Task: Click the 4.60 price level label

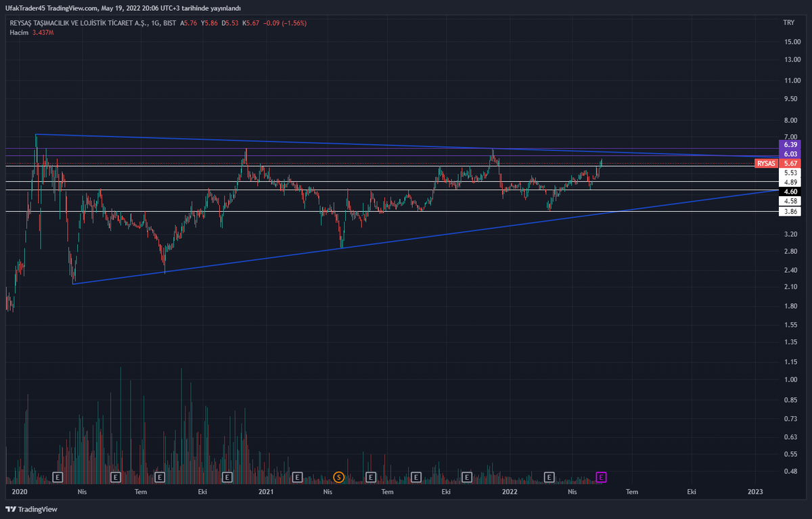Action: pos(790,191)
